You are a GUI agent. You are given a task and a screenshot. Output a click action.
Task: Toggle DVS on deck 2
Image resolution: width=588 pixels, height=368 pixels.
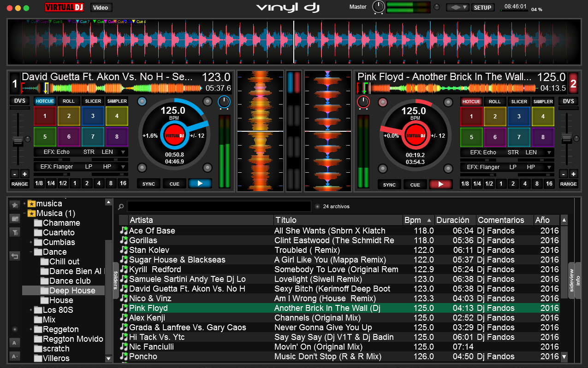(x=568, y=101)
